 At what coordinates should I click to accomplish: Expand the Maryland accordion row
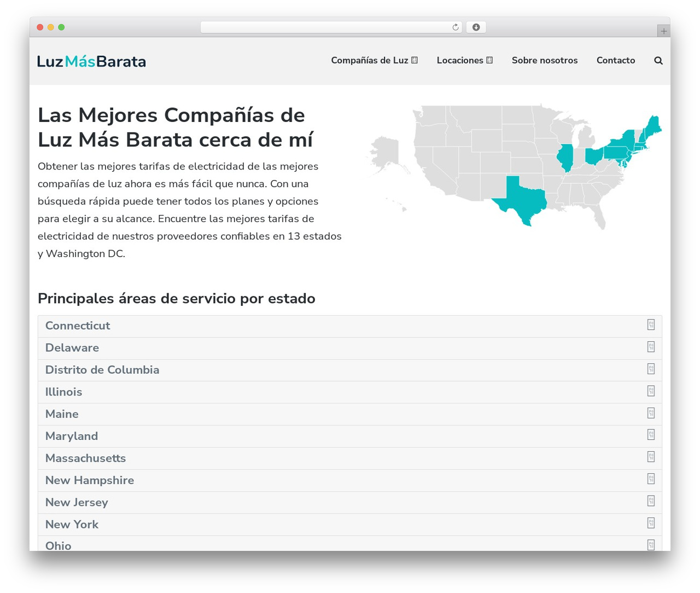tap(350, 436)
